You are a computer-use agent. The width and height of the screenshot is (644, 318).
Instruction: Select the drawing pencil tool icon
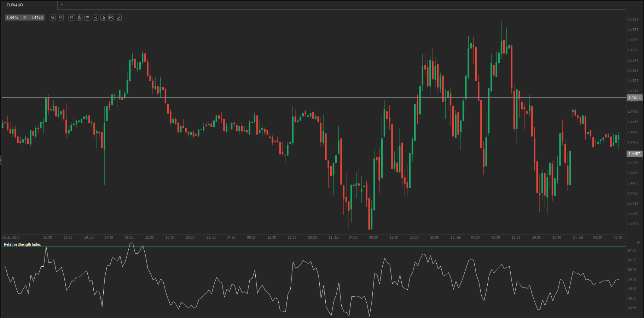coord(119,17)
